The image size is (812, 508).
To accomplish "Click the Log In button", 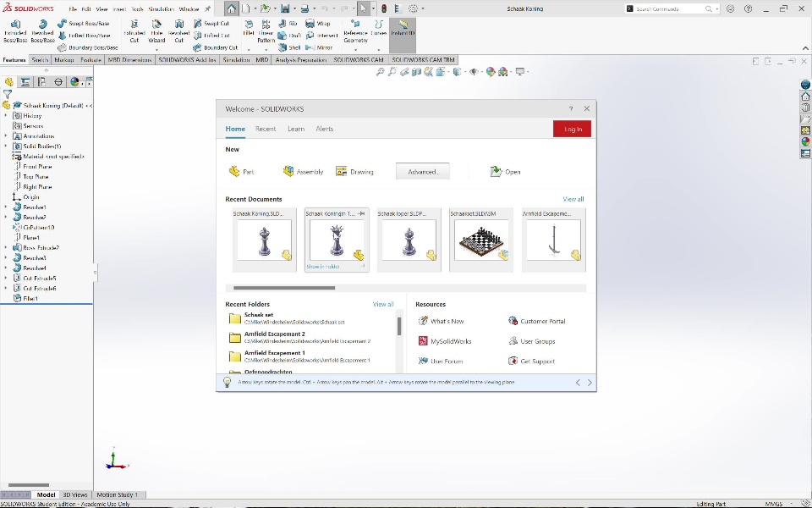I will 573,129.
